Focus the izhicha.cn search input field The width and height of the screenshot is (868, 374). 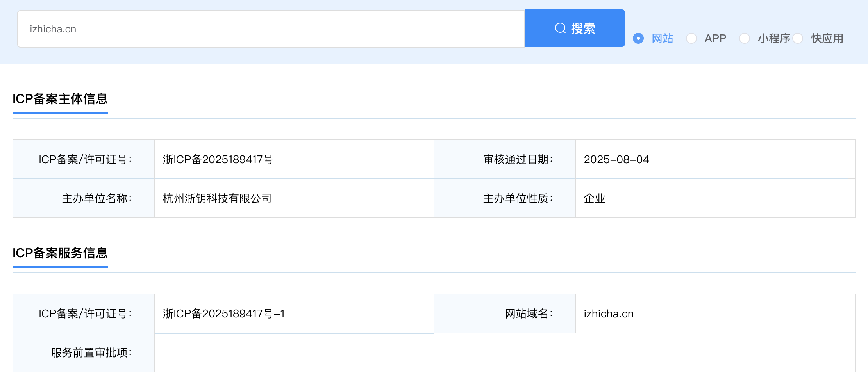pyautogui.click(x=271, y=29)
